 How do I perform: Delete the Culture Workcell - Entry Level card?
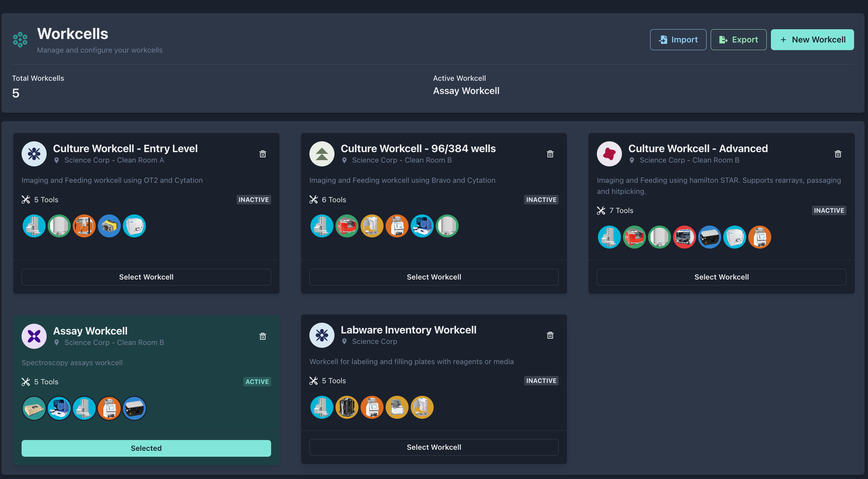pos(263,154)
